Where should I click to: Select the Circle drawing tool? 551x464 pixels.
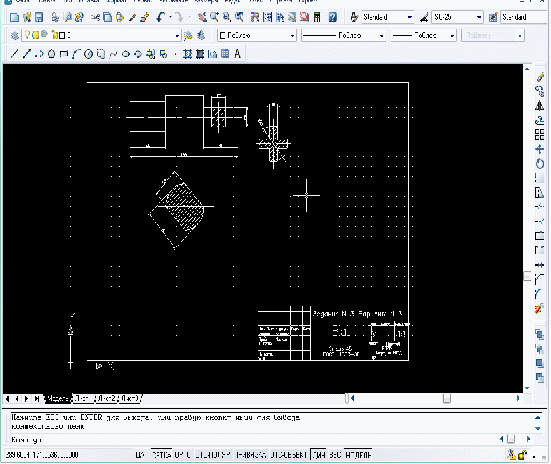click(88, 54)
